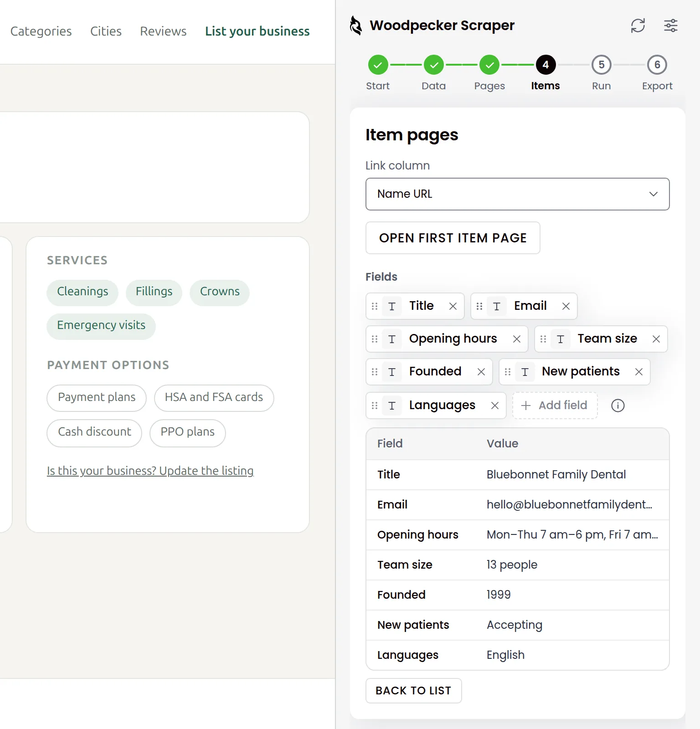Click the text-type icon on Title field
700x729 pixels.
click(392, 306)
